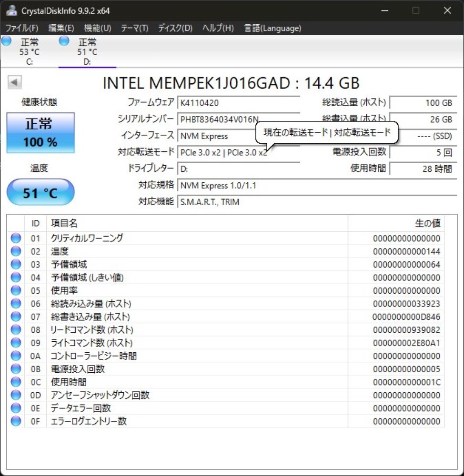
Task: Select the D: drive tab at 51 °C
Action: [87, 51]
